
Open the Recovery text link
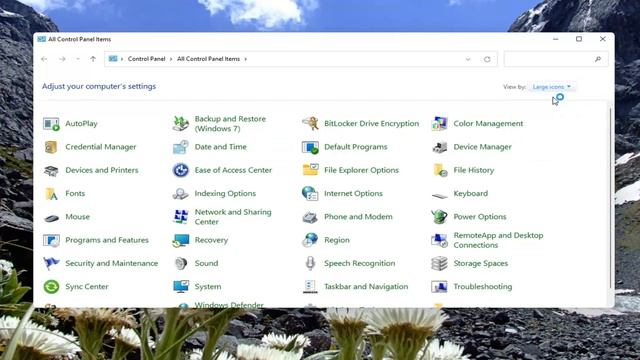211,240
